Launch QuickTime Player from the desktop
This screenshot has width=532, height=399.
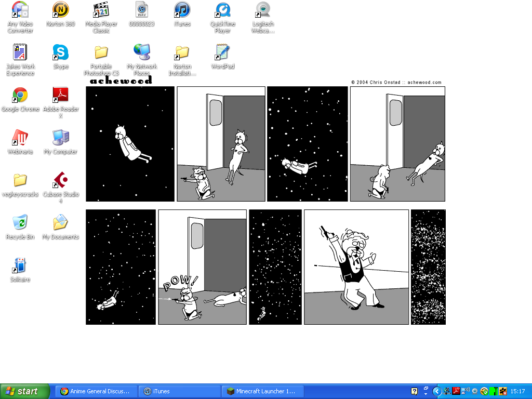click(x=222, y=17)
